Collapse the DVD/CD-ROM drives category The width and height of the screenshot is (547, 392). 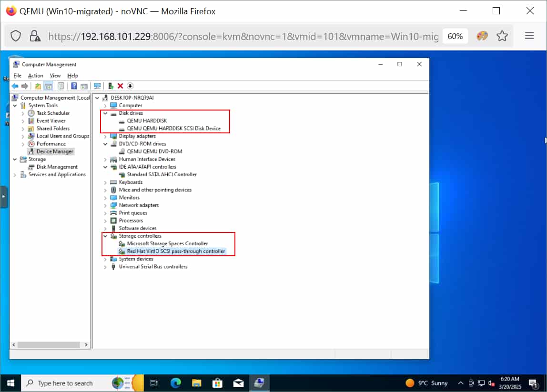click(105, 144)
